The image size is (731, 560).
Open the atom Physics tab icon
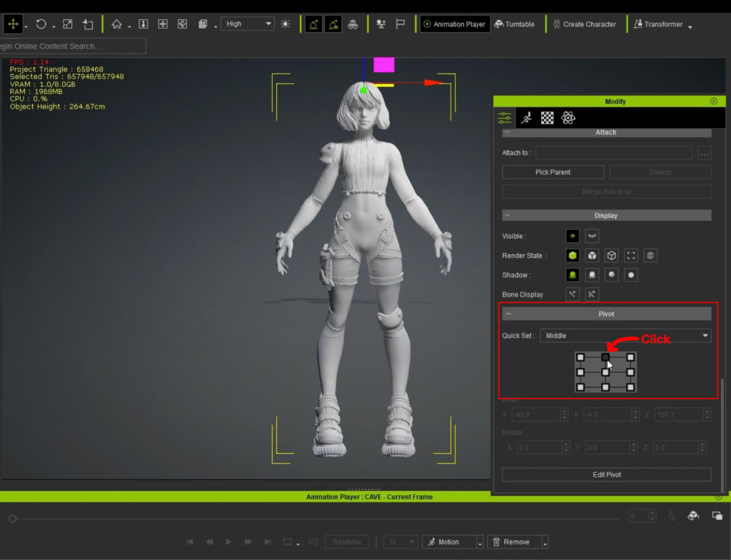(568, 118)
